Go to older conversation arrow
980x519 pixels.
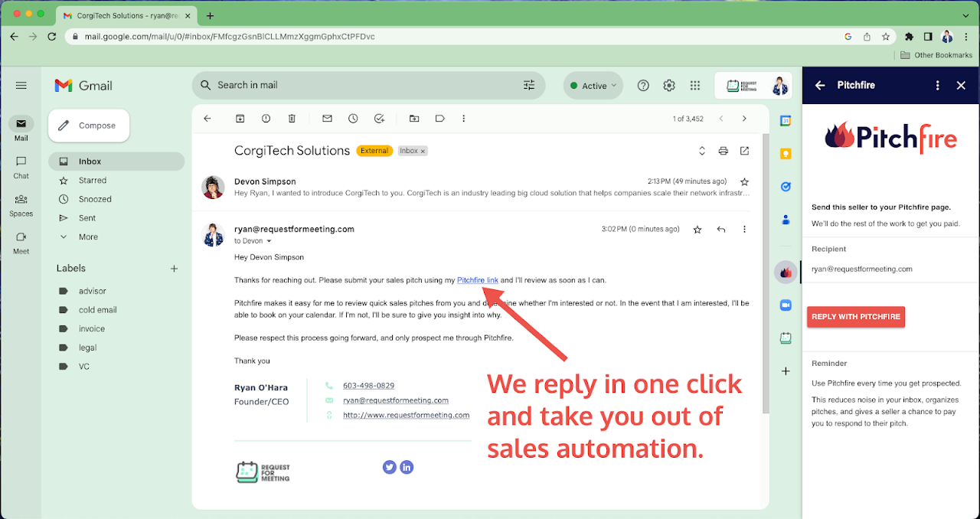(744, 119)
